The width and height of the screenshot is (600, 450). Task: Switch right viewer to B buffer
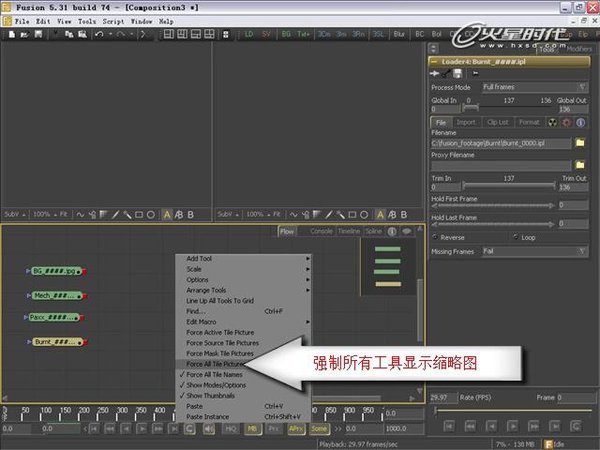click(404, 215)
